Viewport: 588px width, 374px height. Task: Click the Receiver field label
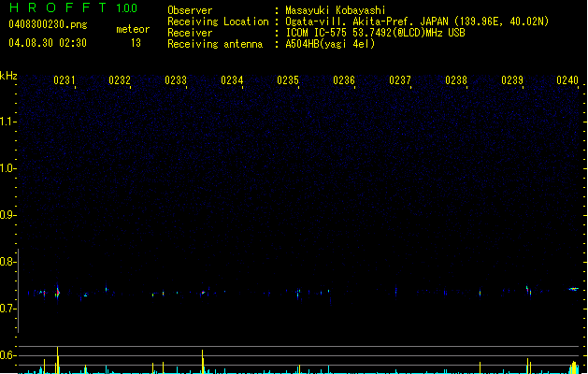click(190, 33)
